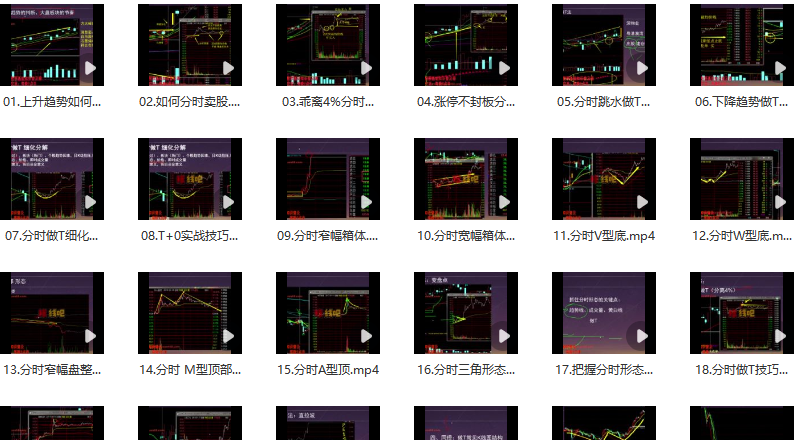Click play icon on 05.分时跳水做T video
The height and width of the screenshot is (440, 795).
click(641, 68)
